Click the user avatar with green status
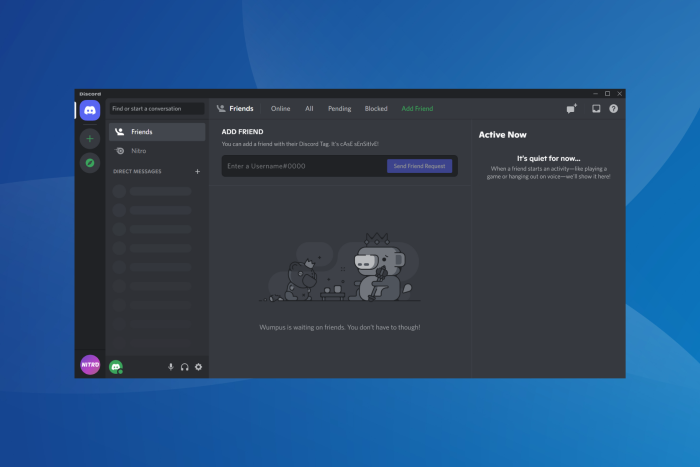This screenshot has width=700, height=467. coord(116,367)
